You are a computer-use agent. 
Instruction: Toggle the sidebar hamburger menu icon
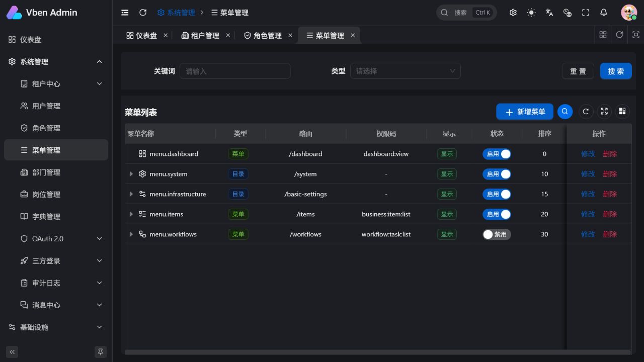125,13
